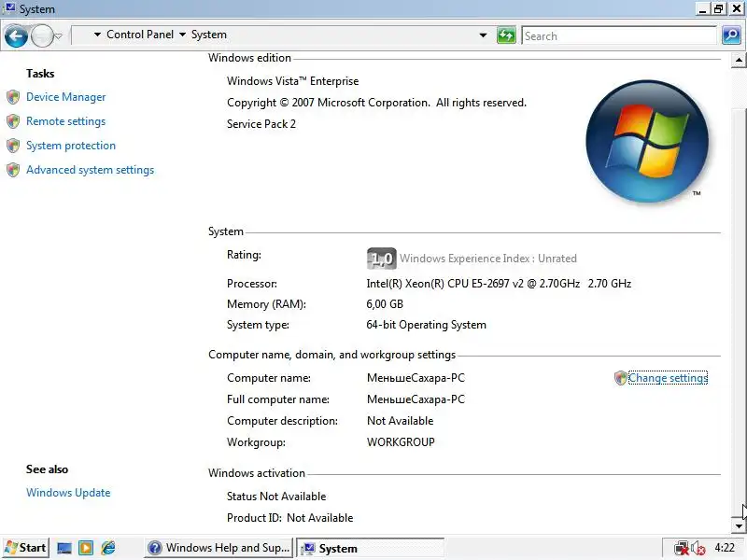Click the System window title icon

click(x=9, y=8)
